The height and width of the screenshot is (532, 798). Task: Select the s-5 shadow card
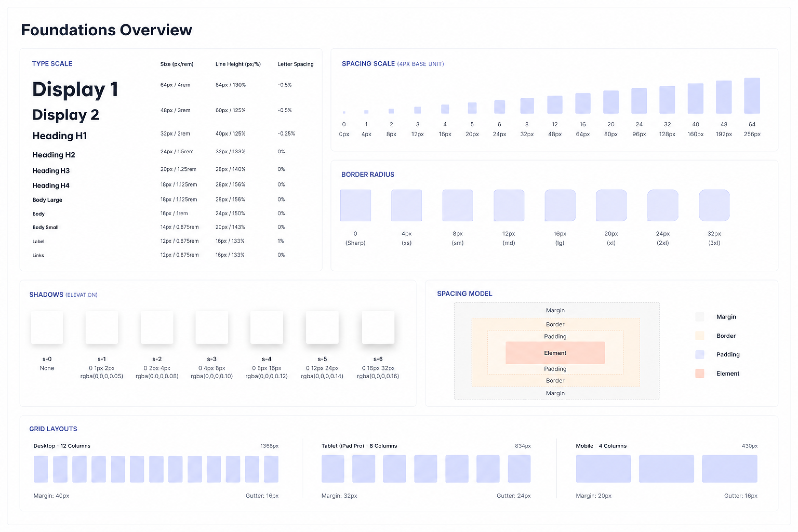[x=322, y=327]
